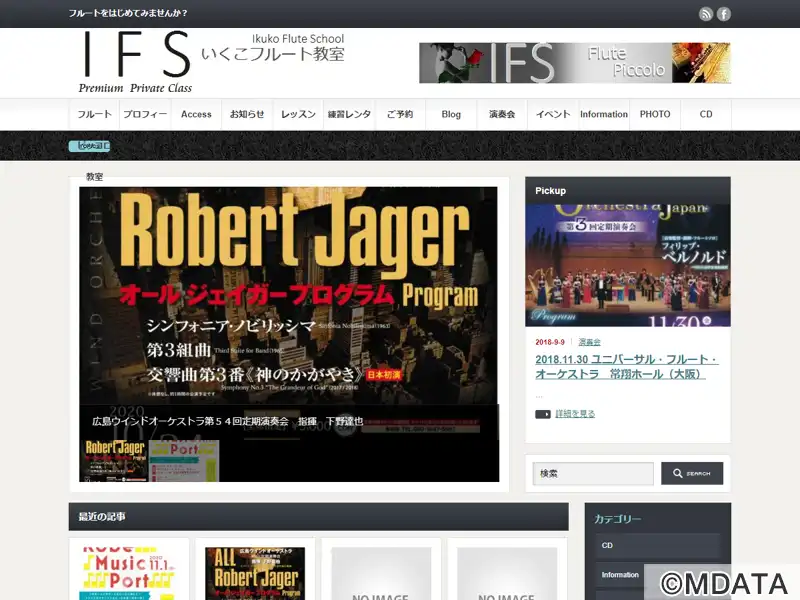800x600 pixels.
Task: Open the ご予約 reservation menu
Action: (401, 114)
